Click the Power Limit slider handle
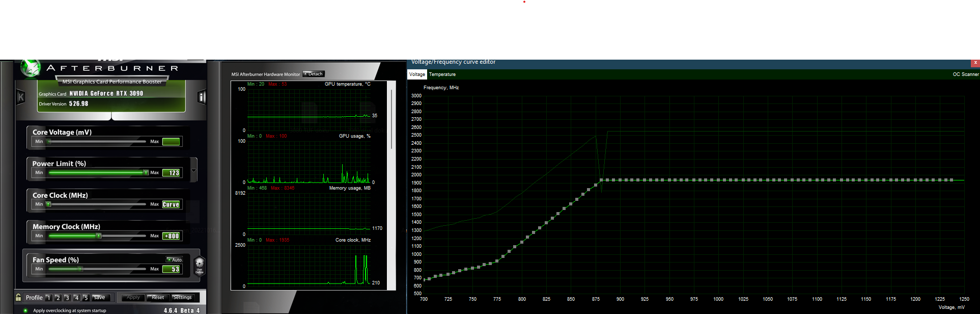Viewport: 980px width, 314px height. pyautogui.click(x=146, y=172)
